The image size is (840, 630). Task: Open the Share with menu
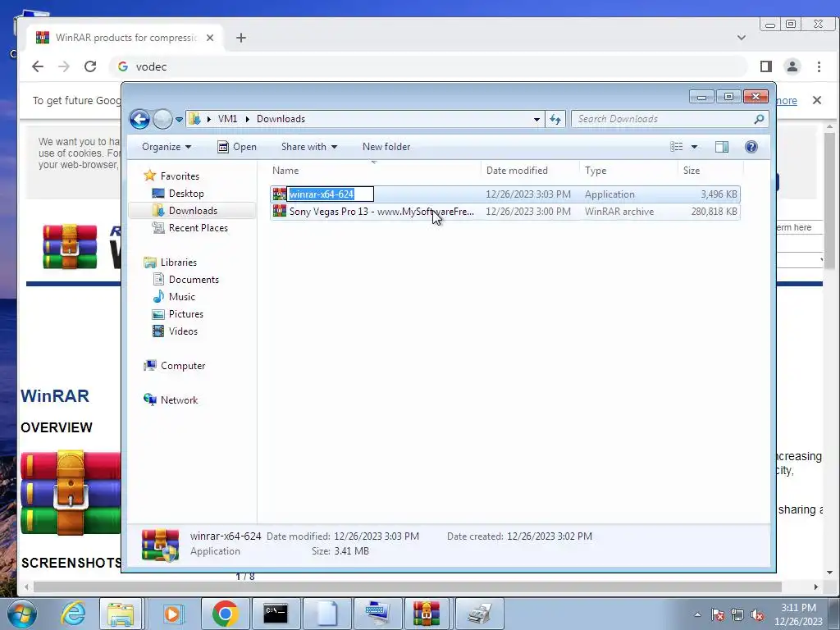point(309,147)
